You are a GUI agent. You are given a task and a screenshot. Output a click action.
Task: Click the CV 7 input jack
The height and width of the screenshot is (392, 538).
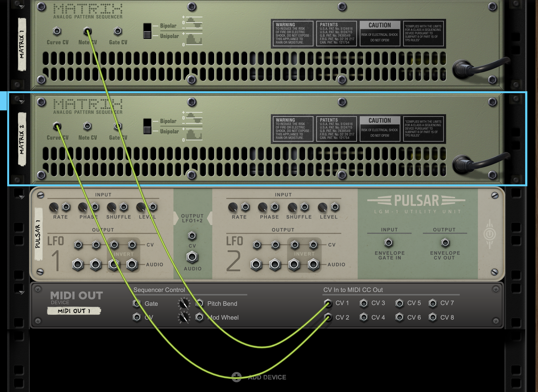pyautogui.click(x=433, y=303)
